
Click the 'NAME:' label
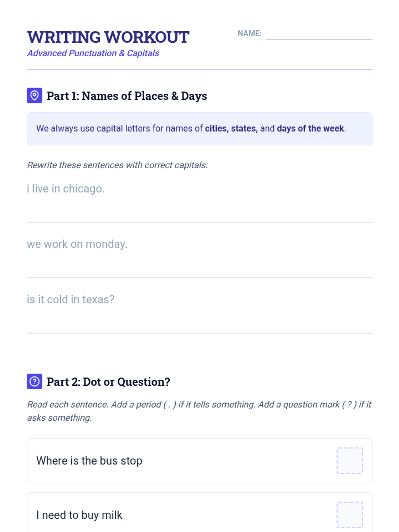(249, 34)
